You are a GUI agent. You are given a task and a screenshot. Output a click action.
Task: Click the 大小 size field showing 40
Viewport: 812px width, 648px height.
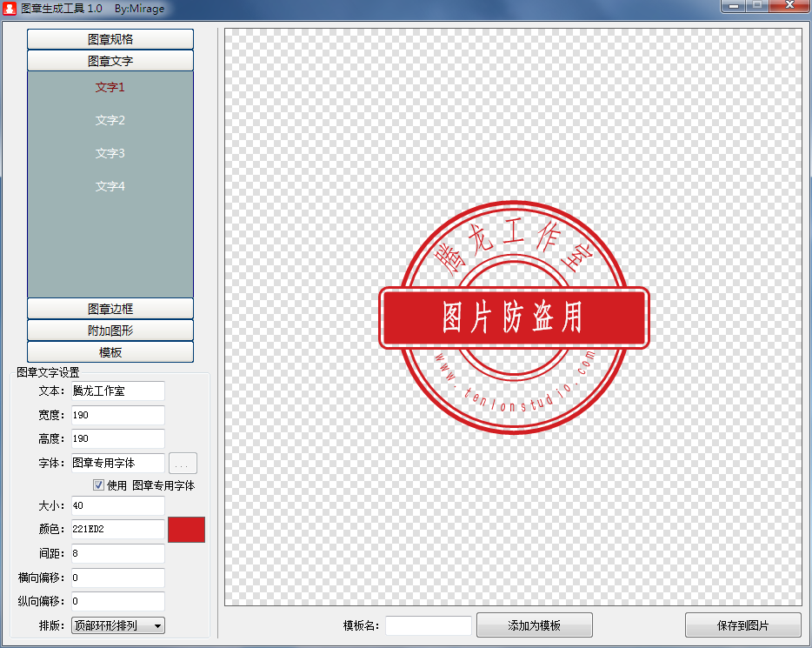117,504
